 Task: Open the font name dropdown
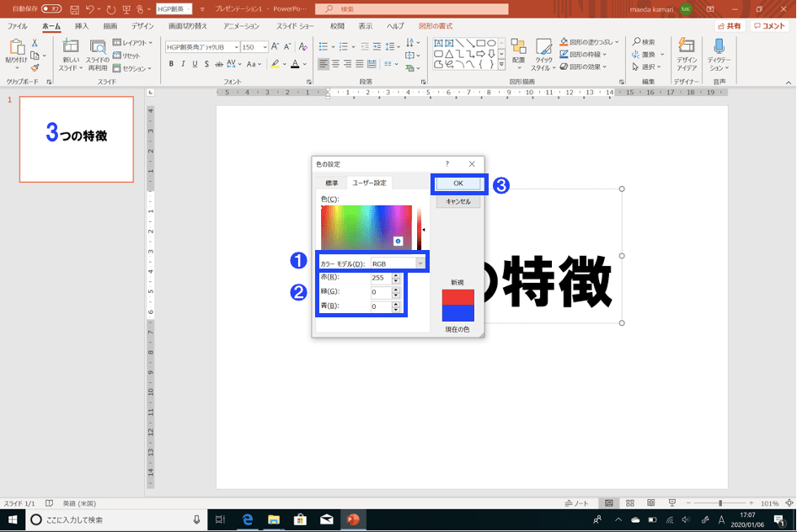[x=237, y=46]
